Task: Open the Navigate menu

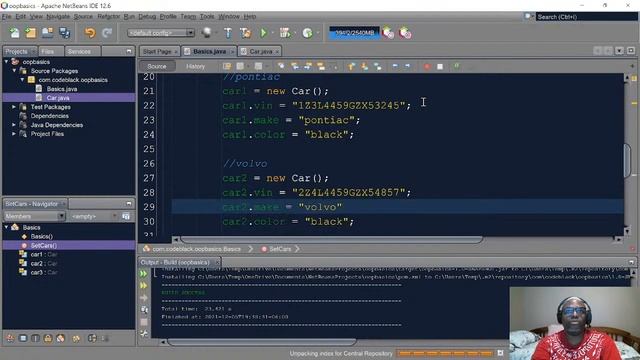Action: (58, 16)
